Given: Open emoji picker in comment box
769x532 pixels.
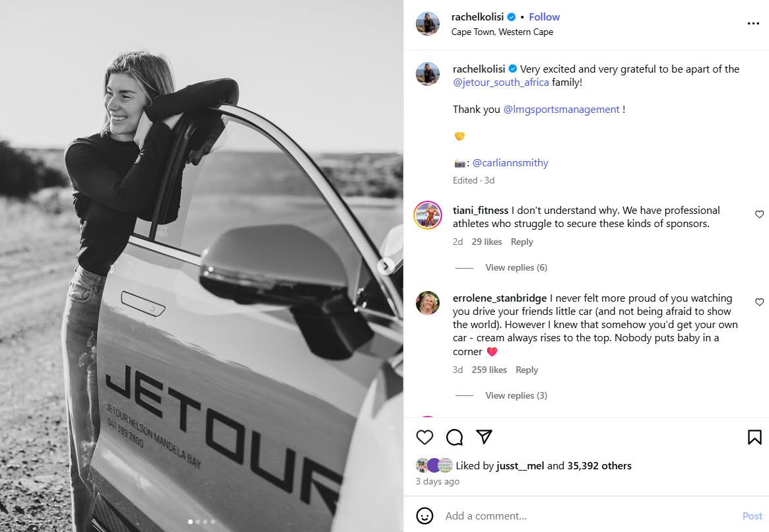Looking at the screenshot, I should tap(425, 515).
